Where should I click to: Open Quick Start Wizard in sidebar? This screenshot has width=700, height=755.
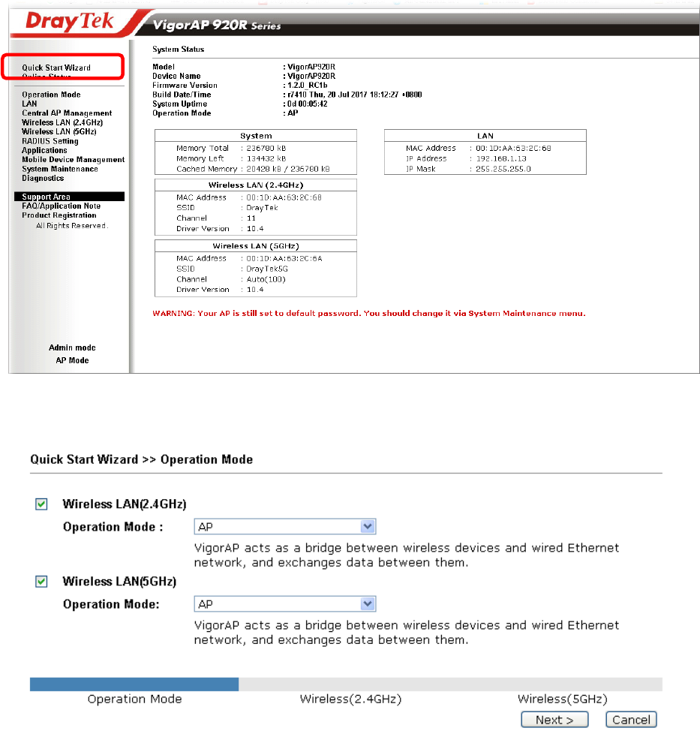coord(56,68)
